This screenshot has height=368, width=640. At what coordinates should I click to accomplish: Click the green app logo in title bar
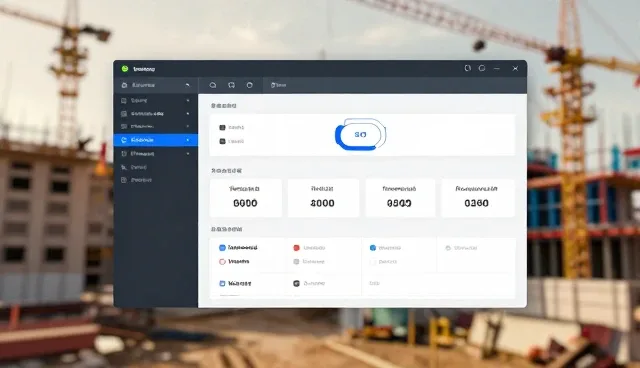(x=125, y=69)
